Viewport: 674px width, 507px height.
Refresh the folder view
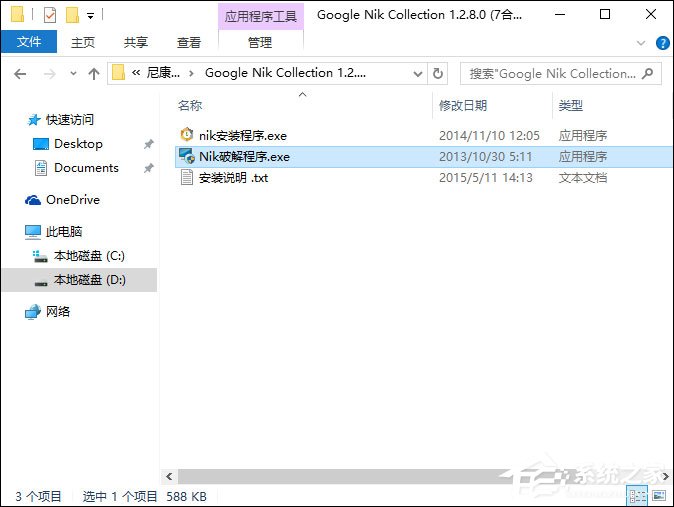tap(438, 74)
